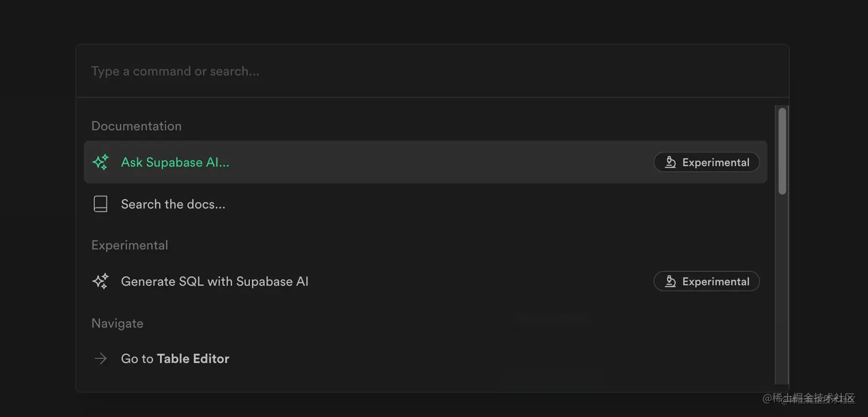The width and height of the screenshot is (868, 417).
Task: Click the flask icon in Ask Supabase AI badge
Action: click(670, 163)
